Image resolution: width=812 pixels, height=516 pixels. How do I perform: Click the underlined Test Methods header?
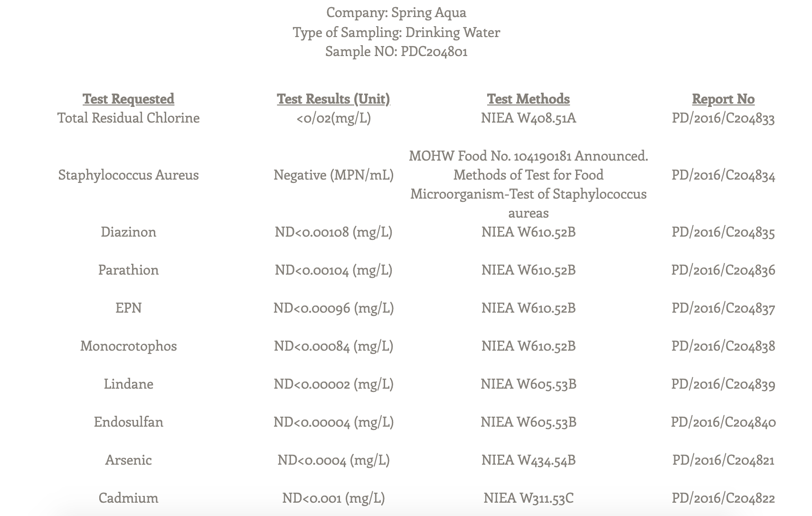click(528, 99)
